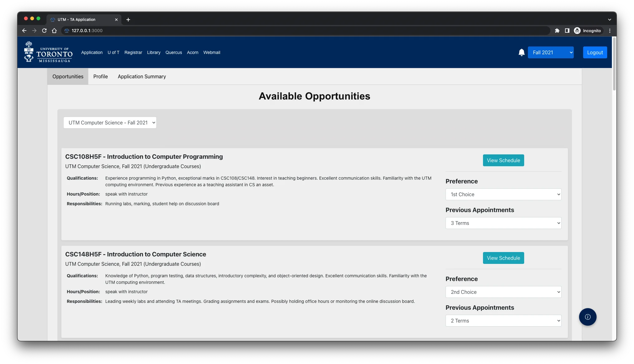Open CSC108H5F 1st Choice preference dropdown
634x364 pixels.
pos(503,194)
